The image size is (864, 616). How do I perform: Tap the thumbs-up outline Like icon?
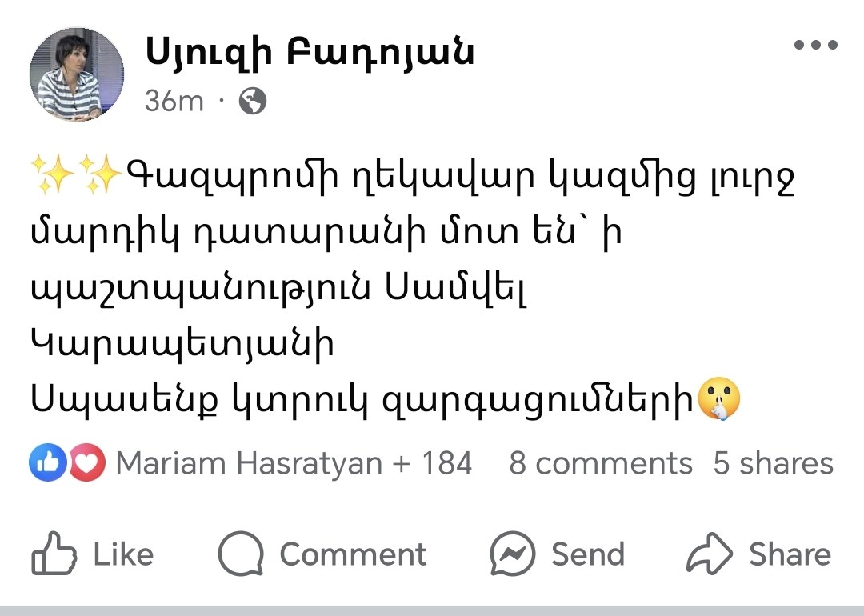54,554
